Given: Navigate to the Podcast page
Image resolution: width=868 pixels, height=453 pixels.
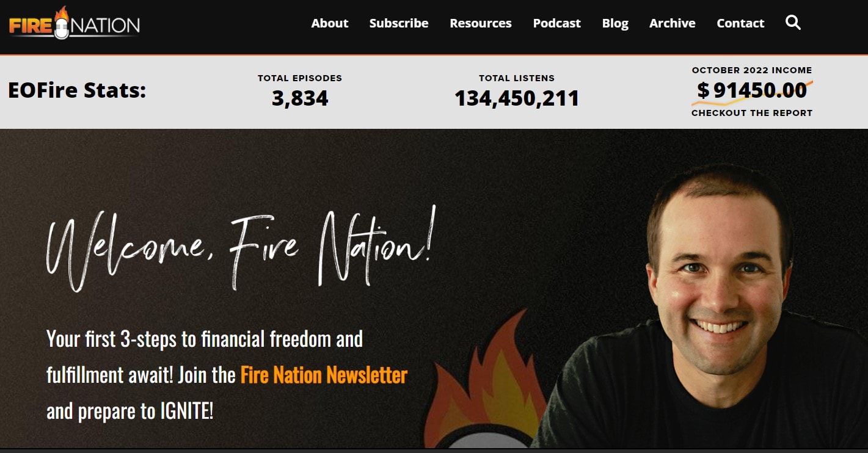Looking at the screenshot, I should coord(557,23).
